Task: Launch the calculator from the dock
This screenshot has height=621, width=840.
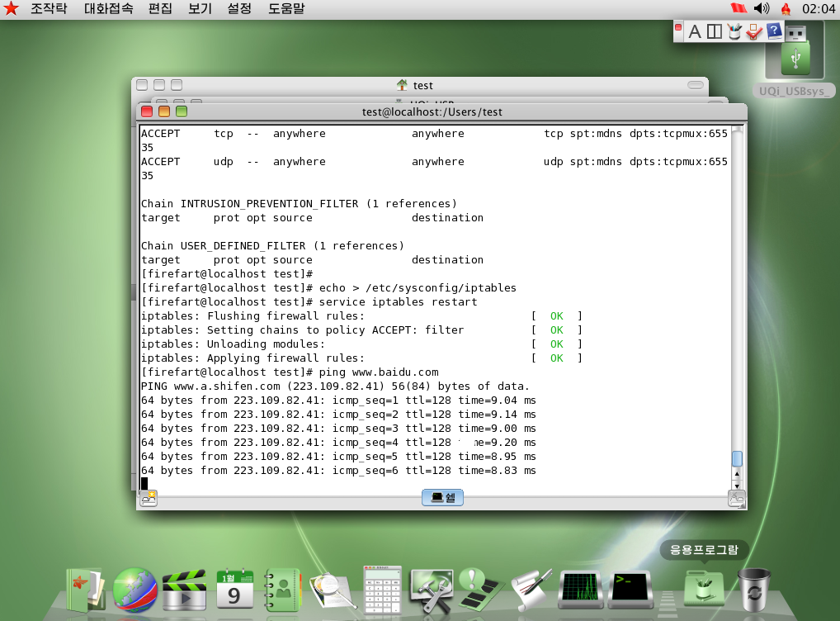Action: tap(382, 589)
